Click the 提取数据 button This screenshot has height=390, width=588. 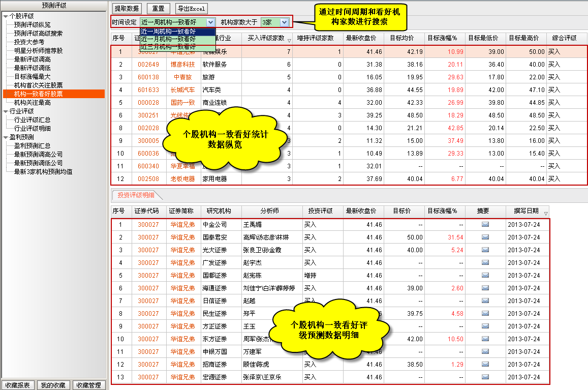[127, 9]
